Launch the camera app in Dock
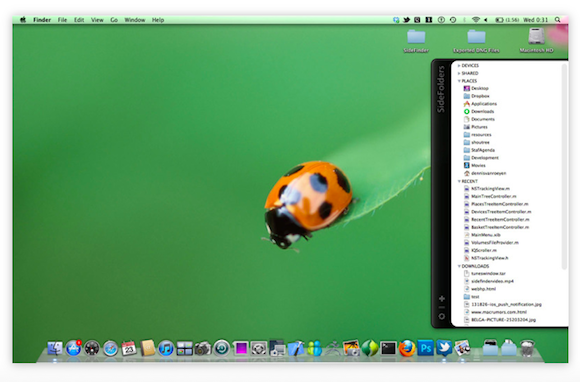Screen dimensions: 580x382 pyautogui.click(x=203, y=348)
